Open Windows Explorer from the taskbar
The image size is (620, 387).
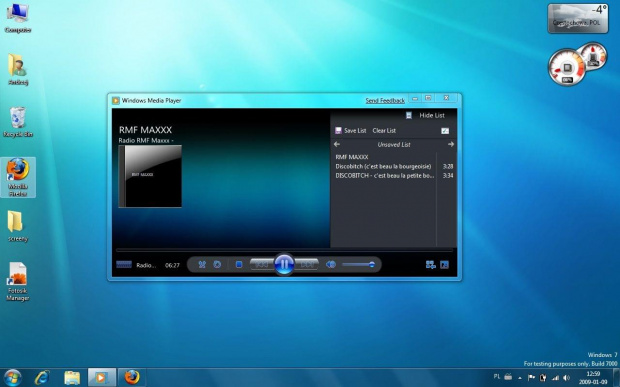(x=72, y=378)
